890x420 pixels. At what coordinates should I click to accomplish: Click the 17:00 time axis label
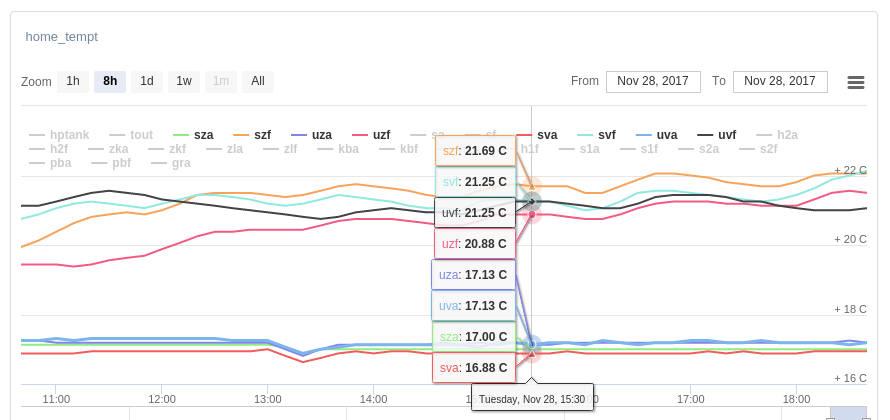click(x=691, y=399)
